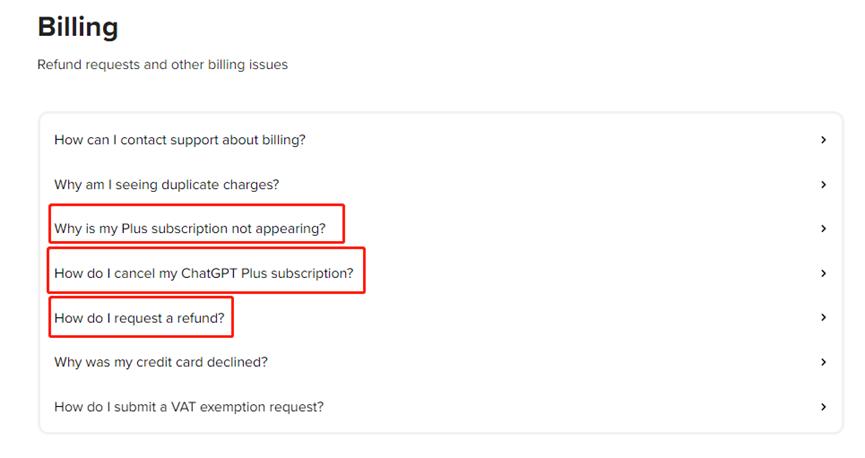865x458 pixels.
Task: Click the arrow beside duplicate charges question
Action: (x=823, y=185)
